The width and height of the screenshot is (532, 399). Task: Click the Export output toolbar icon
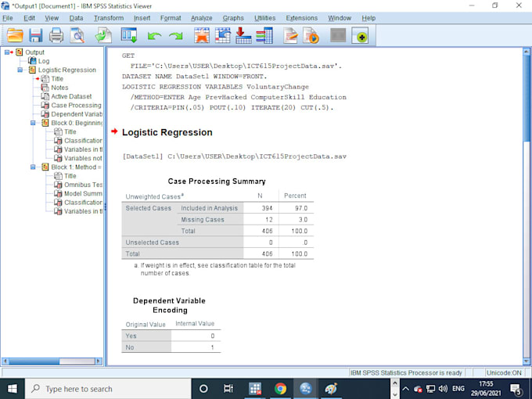pos(103,35)
